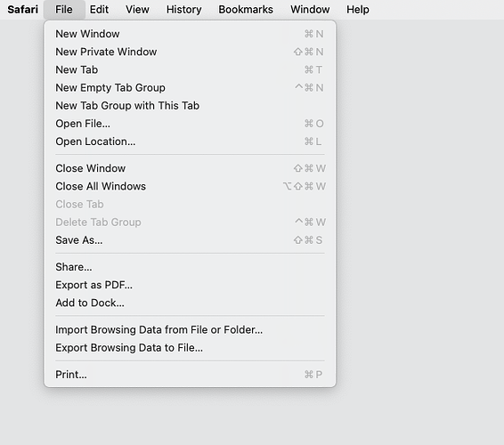Open the View menu
The width and height of the screenshot is (504, 445).
137,9
